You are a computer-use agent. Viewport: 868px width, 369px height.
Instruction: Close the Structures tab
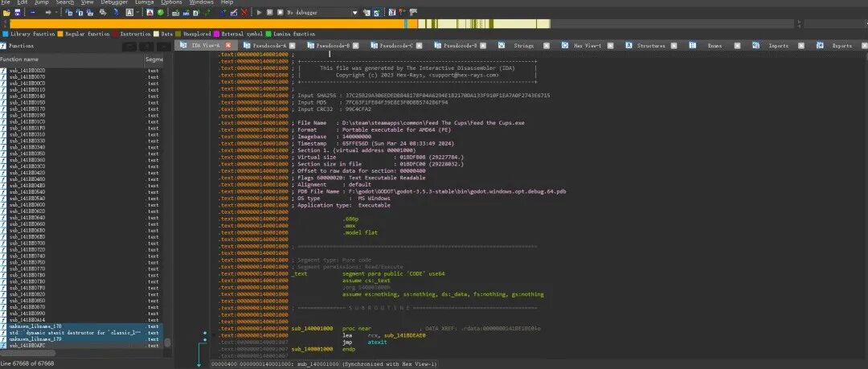[674, 46]
